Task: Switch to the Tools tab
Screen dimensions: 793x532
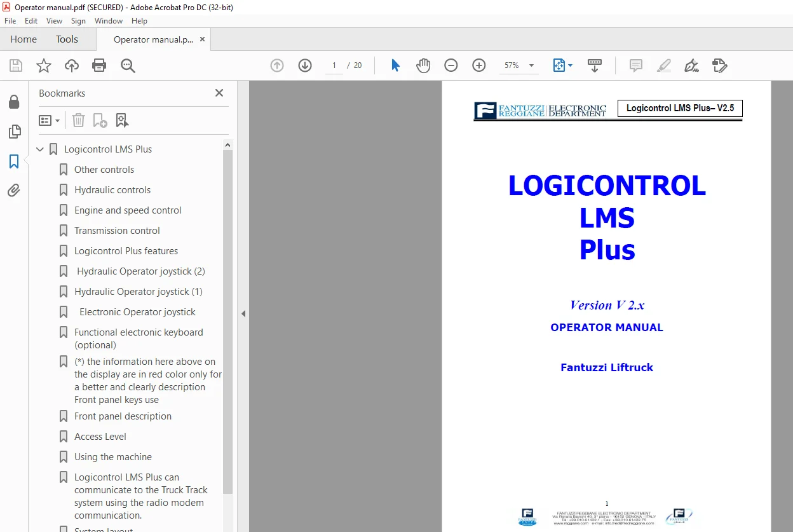Action: pyautogui.click(x=67, y=39)
